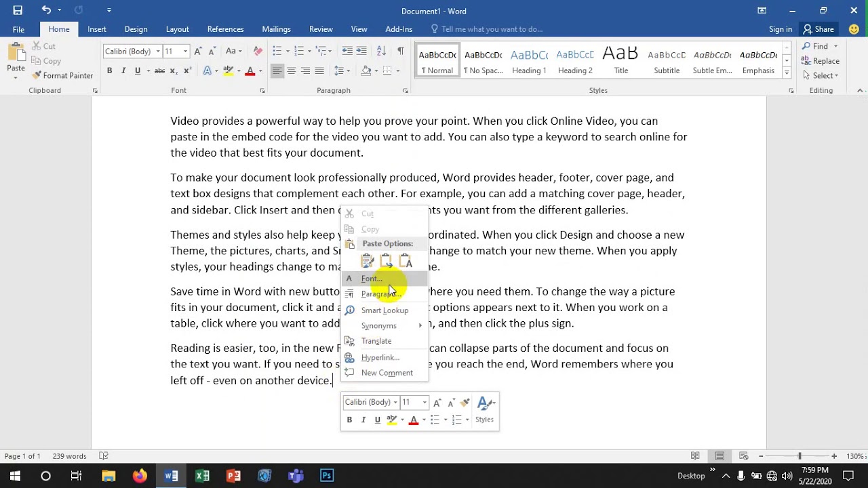Click Grow Font icon in mini toolbar

click(x=437, y=402)
